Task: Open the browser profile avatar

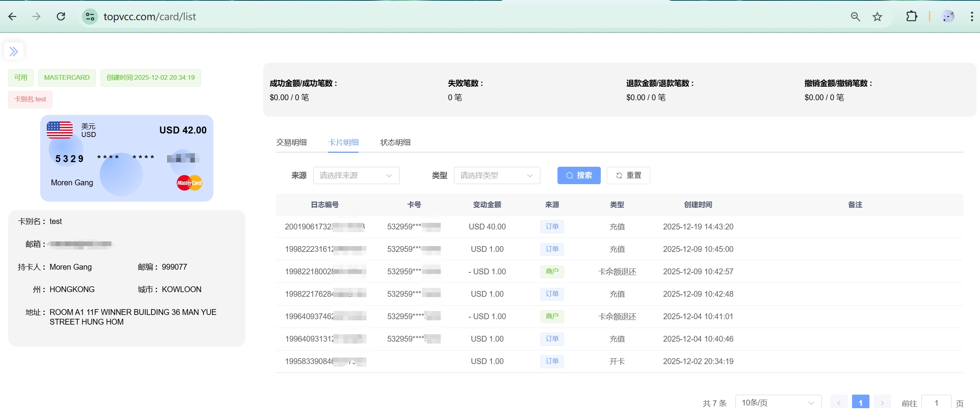Action: tap(948, 17)
